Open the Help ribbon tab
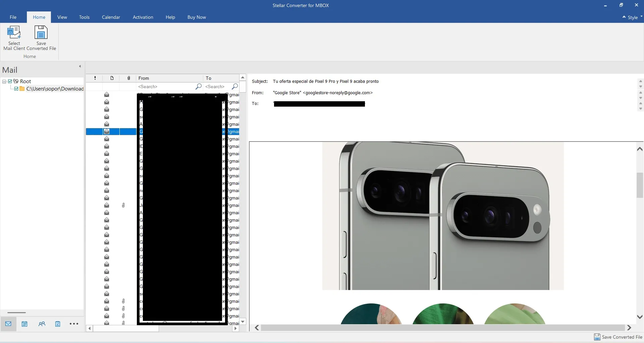644x343 pixels. pyautogui.click(x=170, y=17)
